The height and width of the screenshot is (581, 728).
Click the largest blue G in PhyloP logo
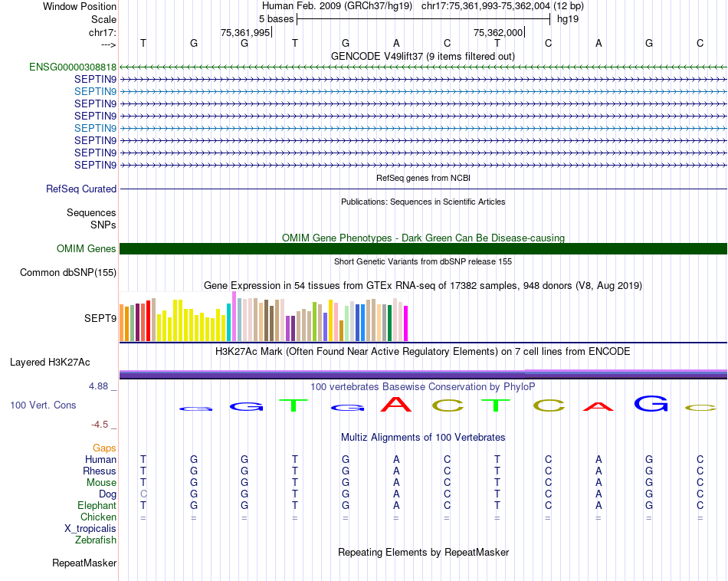click(651, 403)
